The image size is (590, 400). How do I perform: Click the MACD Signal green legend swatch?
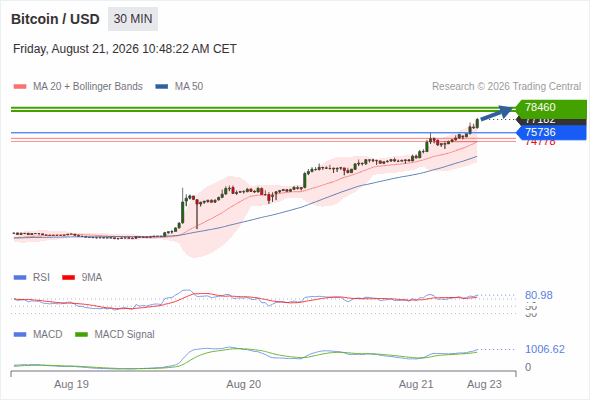tap(81, 335)
